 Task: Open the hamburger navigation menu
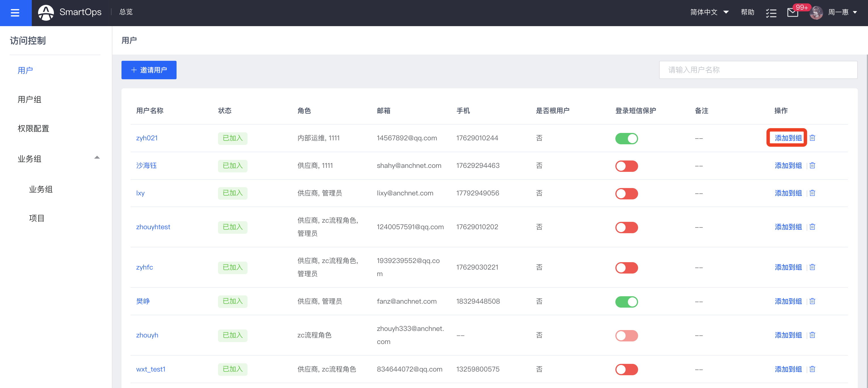click(x=15, y=13)
